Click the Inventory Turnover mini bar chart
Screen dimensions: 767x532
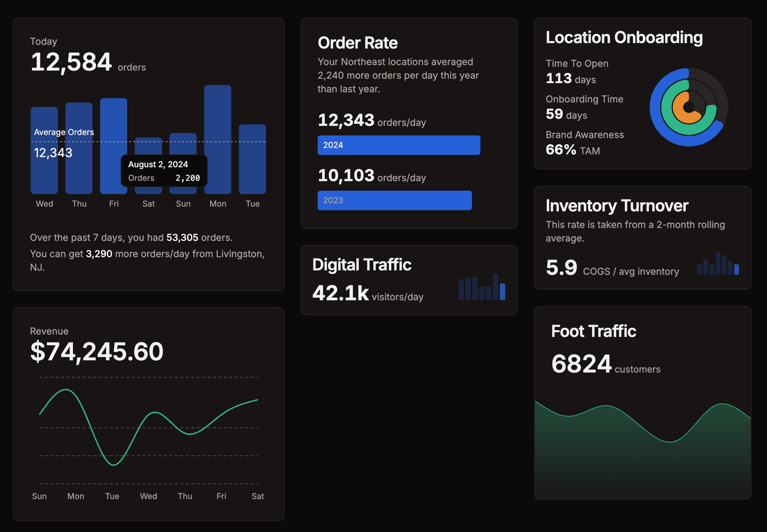pos(718,264)
